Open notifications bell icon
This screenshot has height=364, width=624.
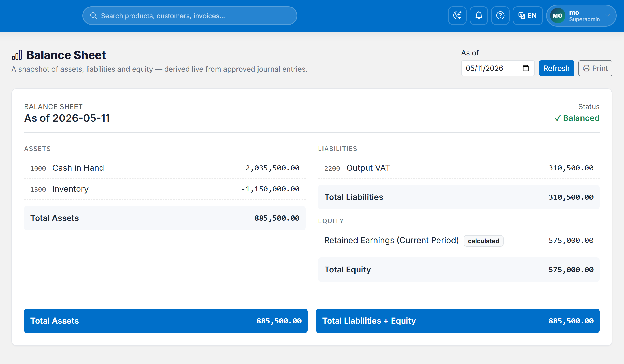click(x=479, y=16)
